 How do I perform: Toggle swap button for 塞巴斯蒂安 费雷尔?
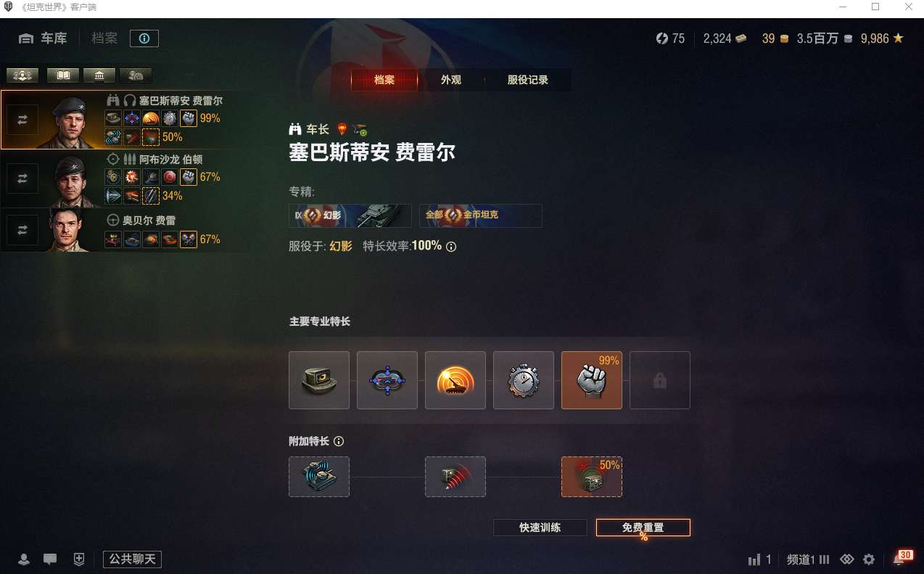(x=22, y=120)
